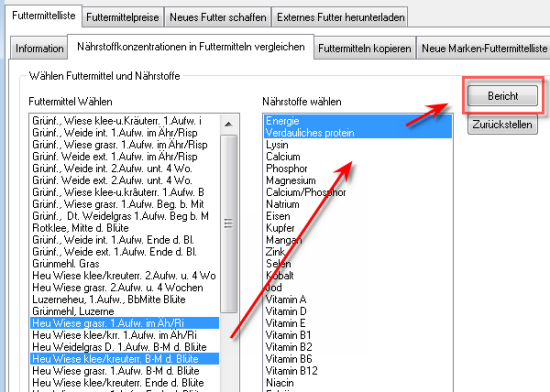Select Luzerneheu, 1.Aufw., BbMitte Blüte

pyautogui.click(x=125, y=300)
